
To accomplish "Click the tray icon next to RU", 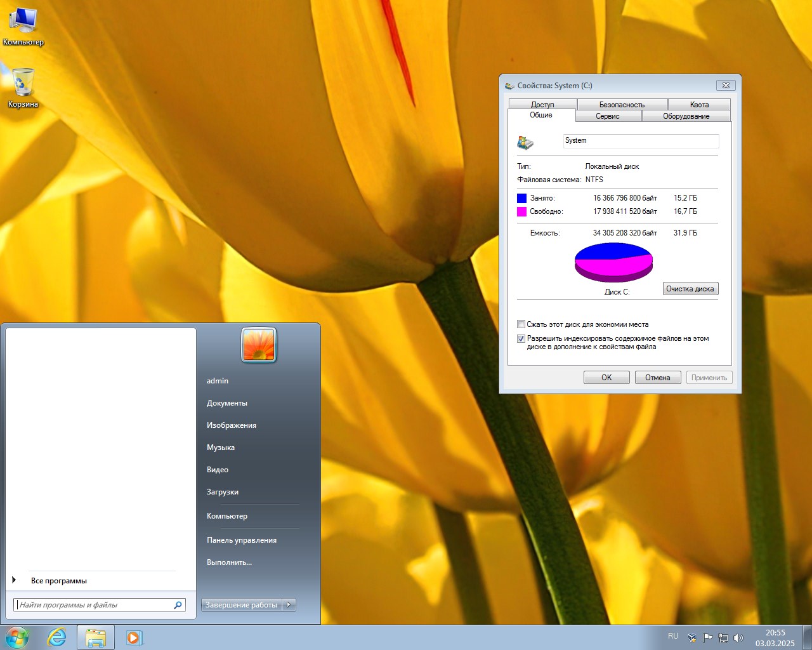I will click(692, 637).
